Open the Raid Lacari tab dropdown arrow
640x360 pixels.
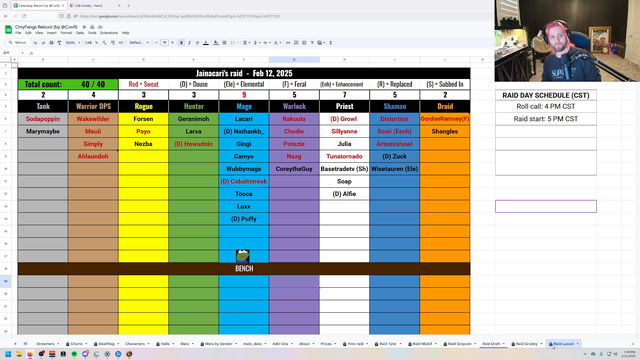[578, 344]
